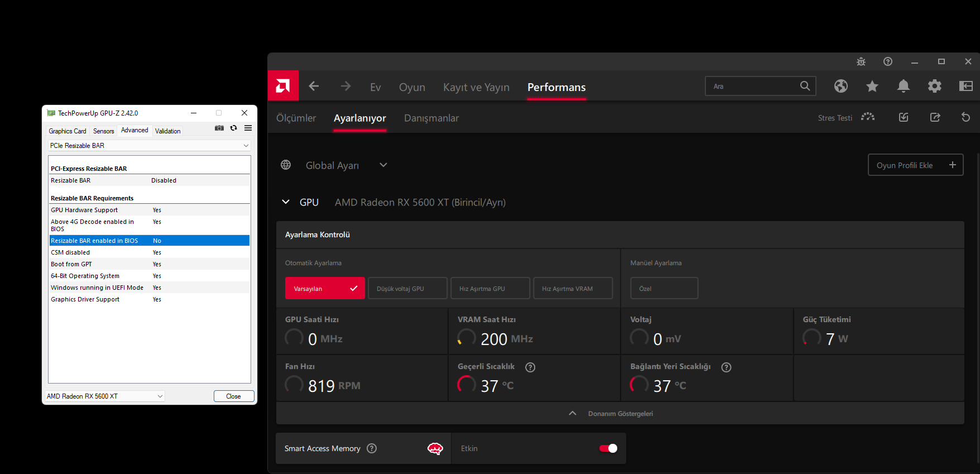980x474 pixels.
Task: Click the Smart Access Memory brain icon
Action: pos(435,448)
